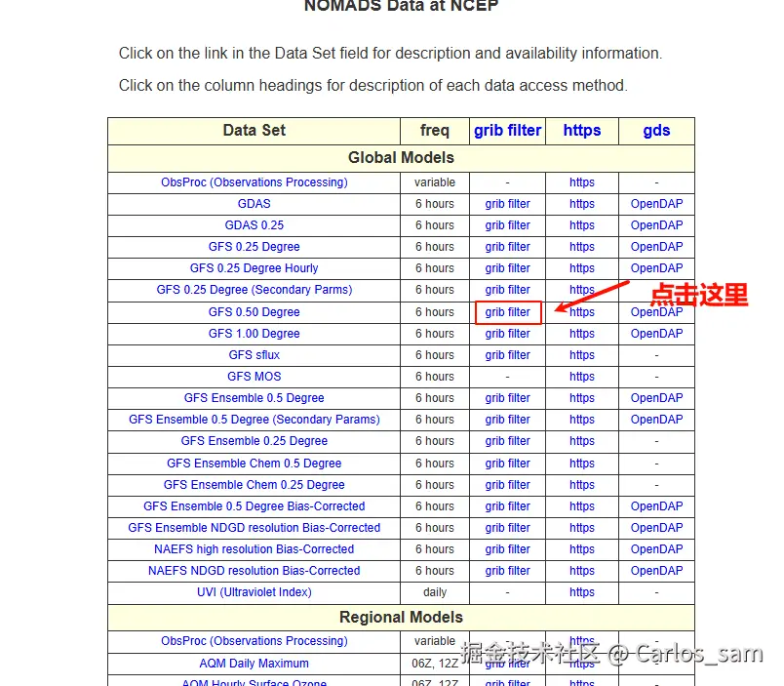Click grib filter for GFS Ensemble 0.25 Degree
784x686 pixels.
point(507,441)
